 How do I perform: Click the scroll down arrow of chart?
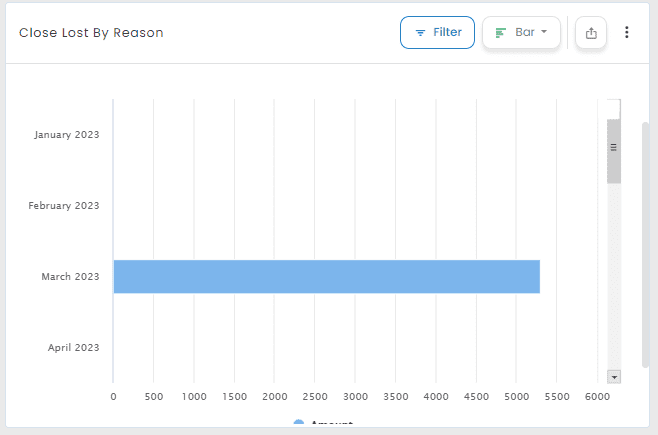coord(614,376)
